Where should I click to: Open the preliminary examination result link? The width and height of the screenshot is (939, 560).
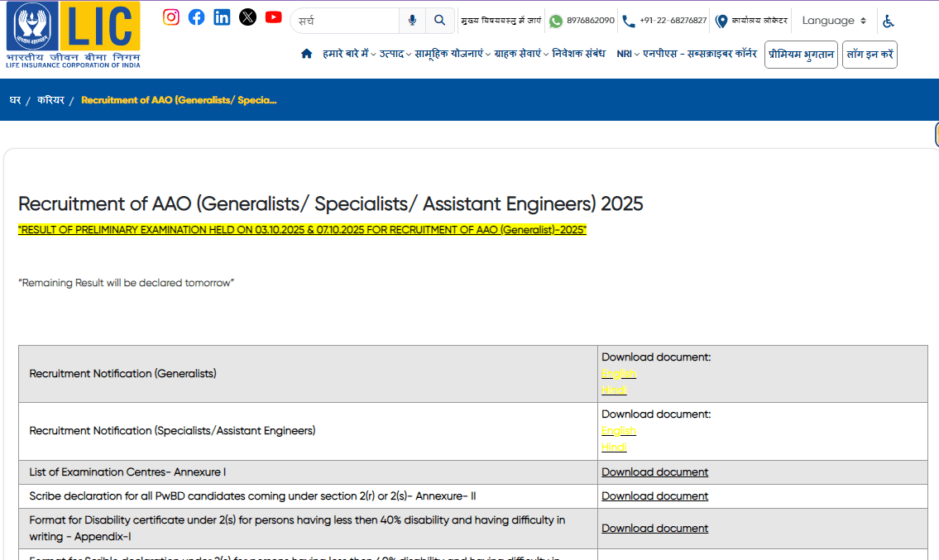[x=303, y=229]
